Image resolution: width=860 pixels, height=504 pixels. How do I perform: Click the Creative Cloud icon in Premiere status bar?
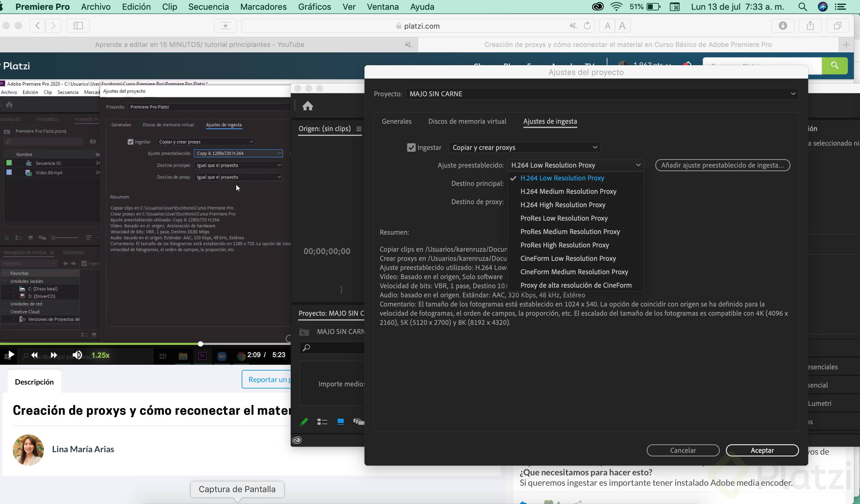297,440
